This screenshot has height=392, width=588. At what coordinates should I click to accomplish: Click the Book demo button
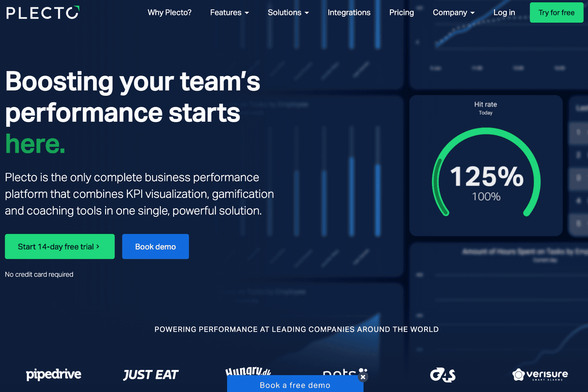(155, 247)
